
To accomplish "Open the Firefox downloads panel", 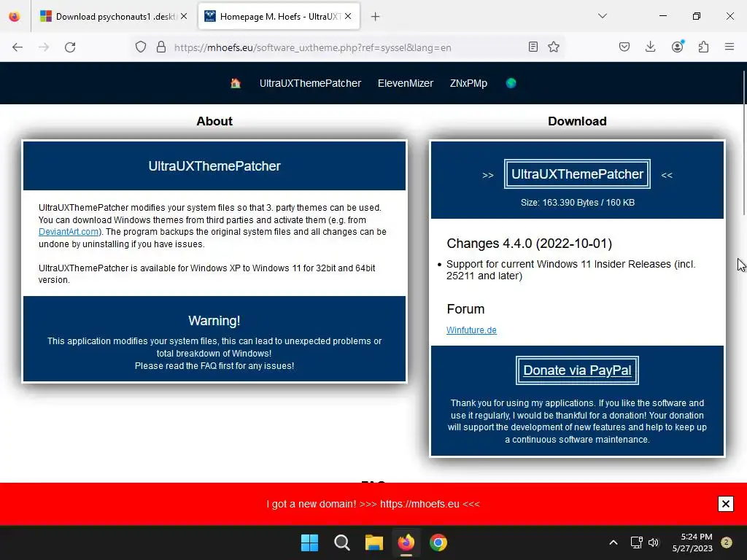I will point(650,47).
